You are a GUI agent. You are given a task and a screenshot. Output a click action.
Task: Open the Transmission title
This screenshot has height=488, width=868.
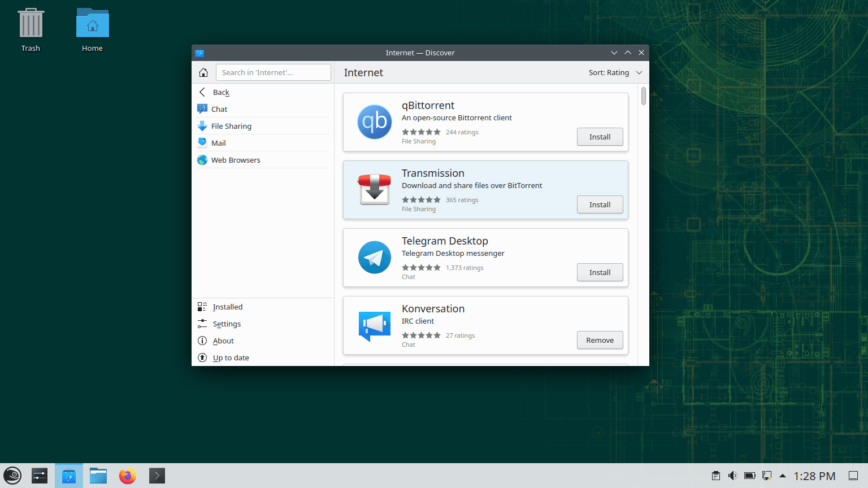coord(433,173)
